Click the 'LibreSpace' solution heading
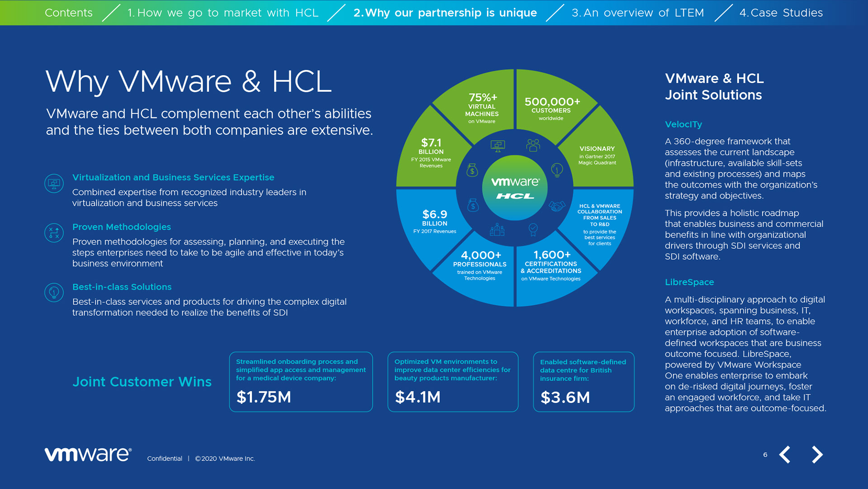The height and width of the screenshot is (489, 868). click(689, 282)
